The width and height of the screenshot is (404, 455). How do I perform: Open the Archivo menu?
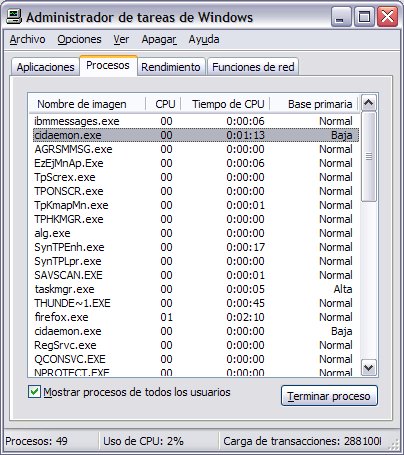pyautogui.click(x=27, y=39)
